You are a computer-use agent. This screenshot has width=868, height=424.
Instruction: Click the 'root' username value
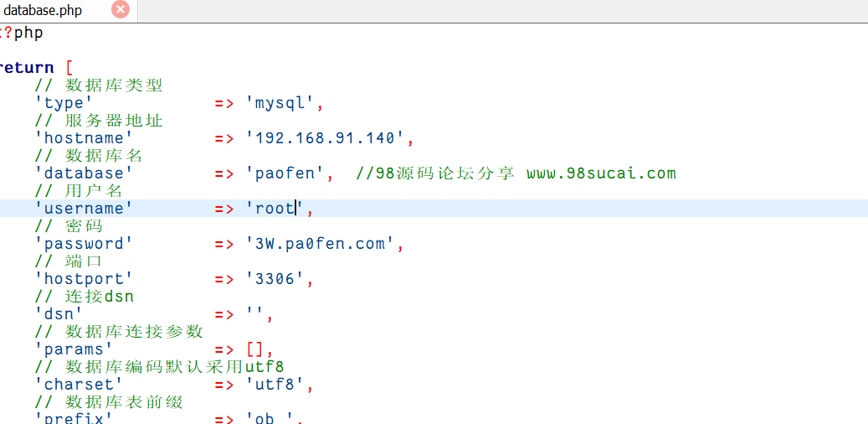pos(276,209)
